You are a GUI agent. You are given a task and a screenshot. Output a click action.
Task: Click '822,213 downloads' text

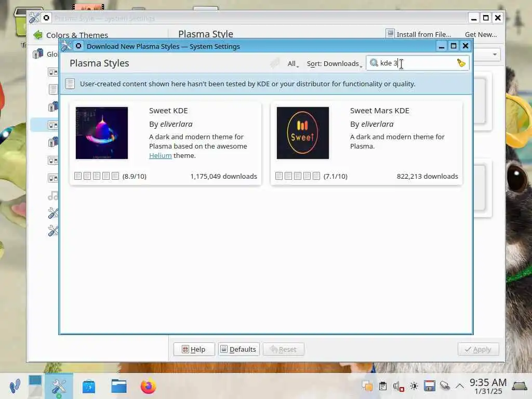[428, 177]
